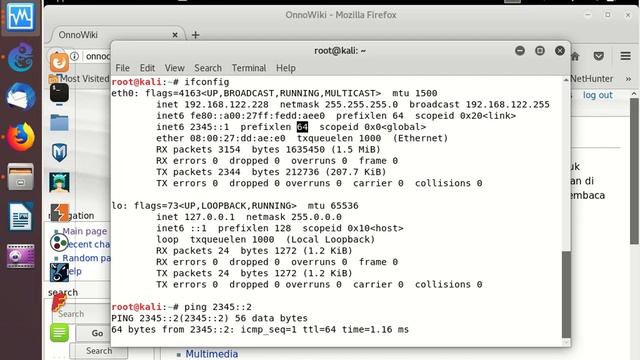Click in the wiki Search input field

[x=82, y=314]
